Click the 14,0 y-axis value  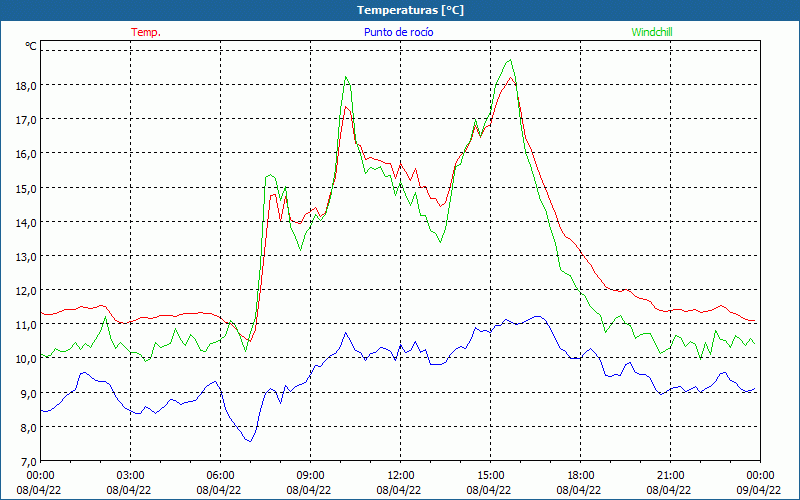(26, 223)
